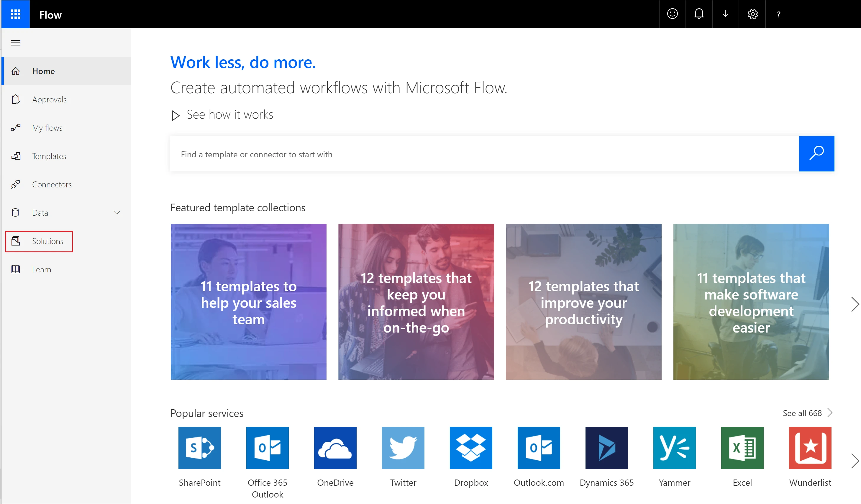
Task: Show more popular services with right arrow
Action: click(855, 461)
